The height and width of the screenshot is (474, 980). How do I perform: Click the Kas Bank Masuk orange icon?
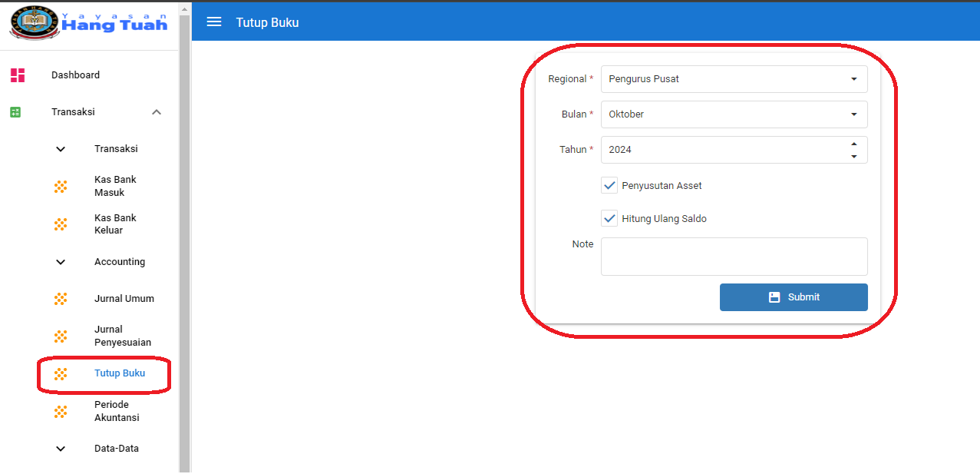pos(61,186)
